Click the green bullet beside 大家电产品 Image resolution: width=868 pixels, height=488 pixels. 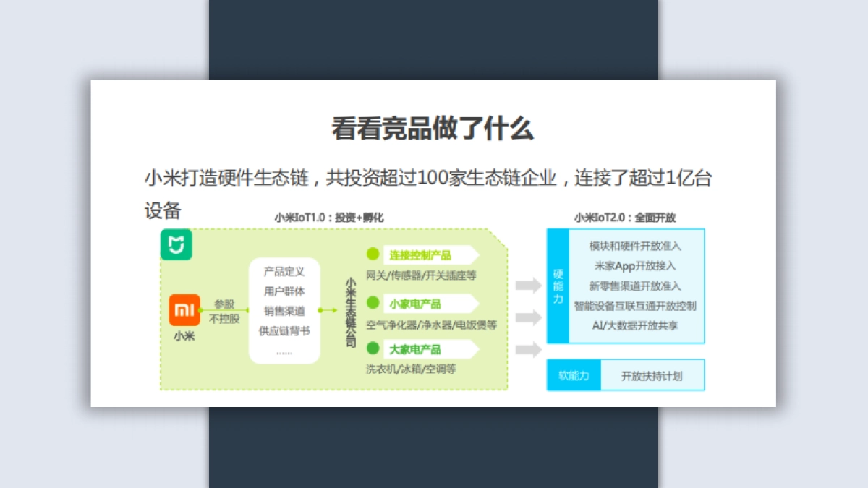[373, 349]
